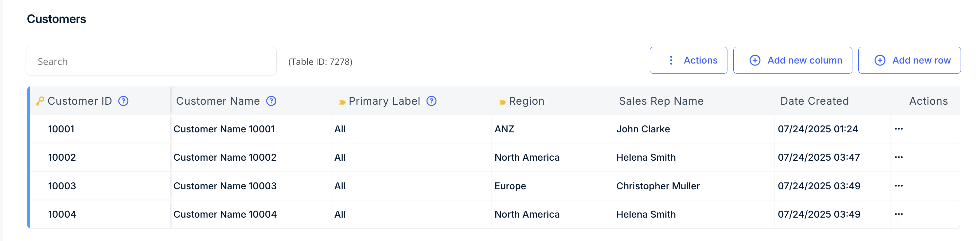Select the Date Created column header

pyautogui.click(x=814, y=101)
